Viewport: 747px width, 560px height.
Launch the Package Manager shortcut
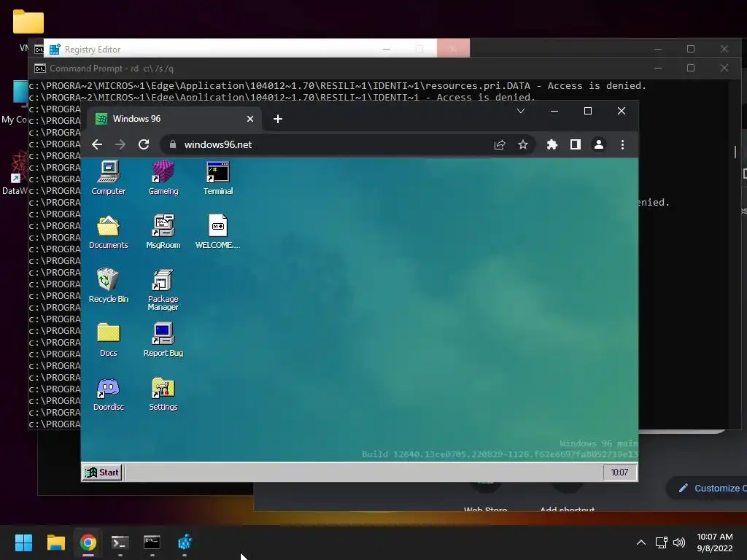(163, 289)
